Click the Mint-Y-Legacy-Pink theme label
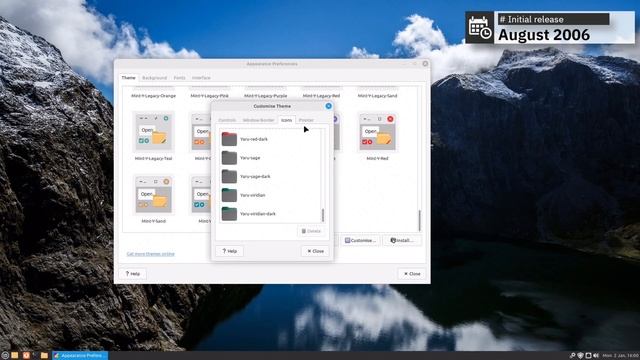The height and width of the screenshot is (360, 640). tap(209, 96)
